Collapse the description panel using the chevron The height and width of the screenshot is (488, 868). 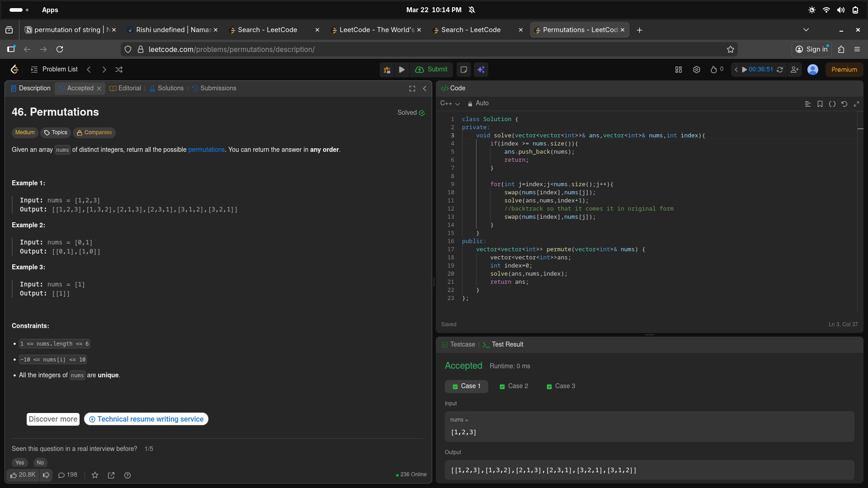point(425,89)
